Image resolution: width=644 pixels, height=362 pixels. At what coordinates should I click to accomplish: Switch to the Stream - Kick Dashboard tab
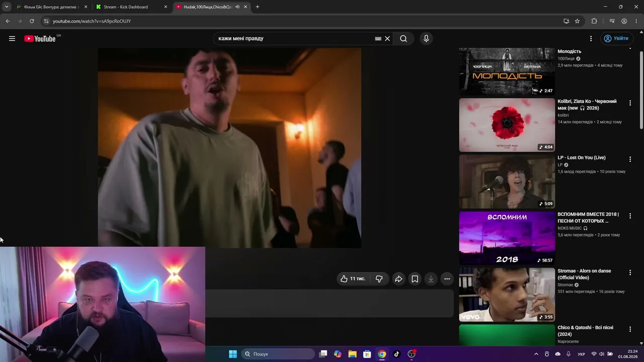pos(132,7)
